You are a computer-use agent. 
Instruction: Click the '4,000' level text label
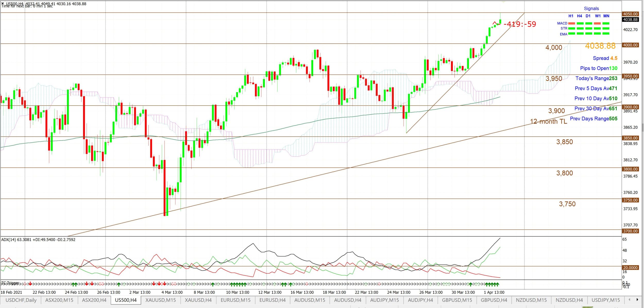[554, 48]
